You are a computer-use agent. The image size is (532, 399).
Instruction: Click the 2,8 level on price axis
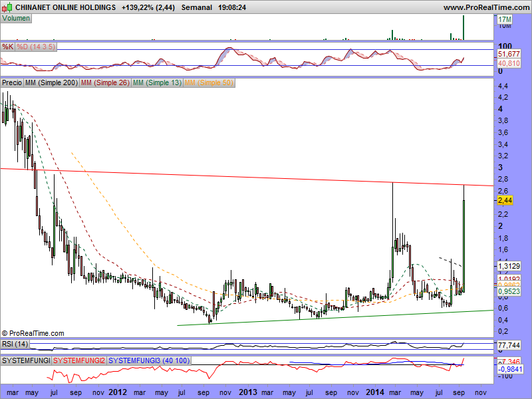pos(503,179)
